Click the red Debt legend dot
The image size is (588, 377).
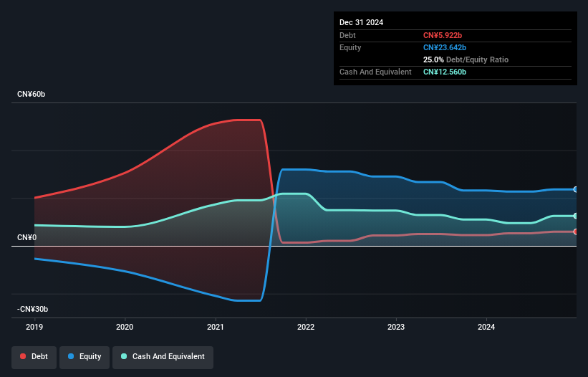(x=23, y=356)
